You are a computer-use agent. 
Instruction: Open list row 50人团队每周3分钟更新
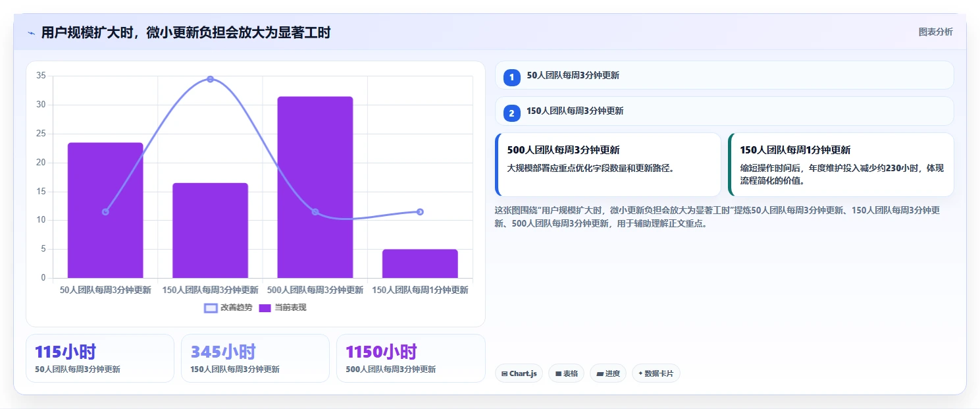click(x=724, y=75)
